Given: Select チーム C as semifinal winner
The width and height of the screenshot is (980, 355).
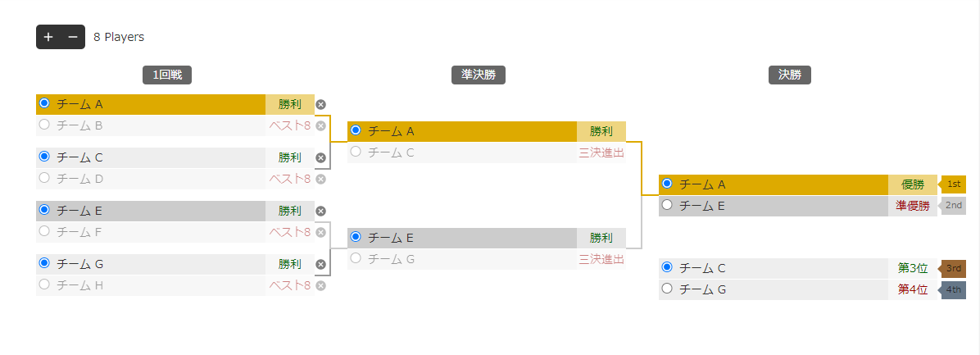Looking at the screenshot, I should (x=356, y=151).
